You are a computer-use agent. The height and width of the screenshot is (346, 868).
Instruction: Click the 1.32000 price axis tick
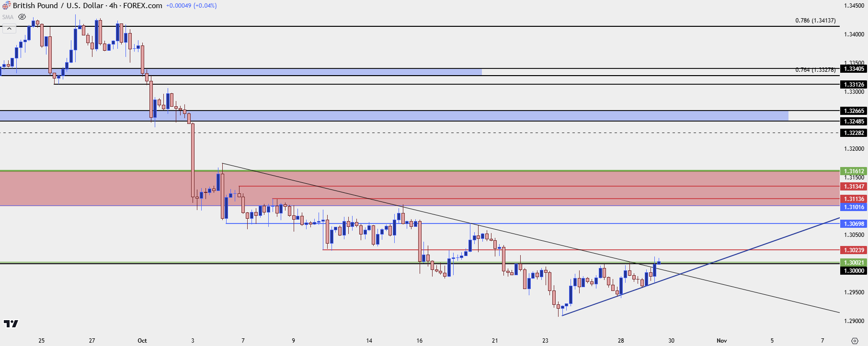click(854, 149)
